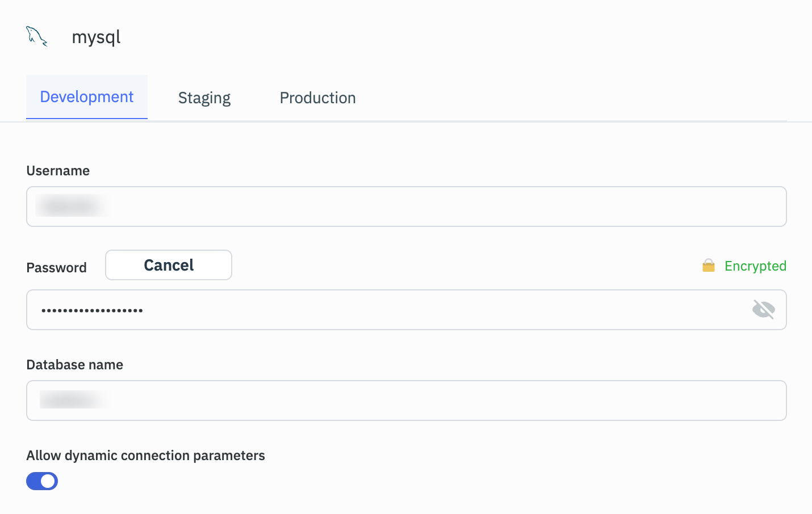812x514 pixels.
Task: Click the Password field label
Action: (56, 268)
